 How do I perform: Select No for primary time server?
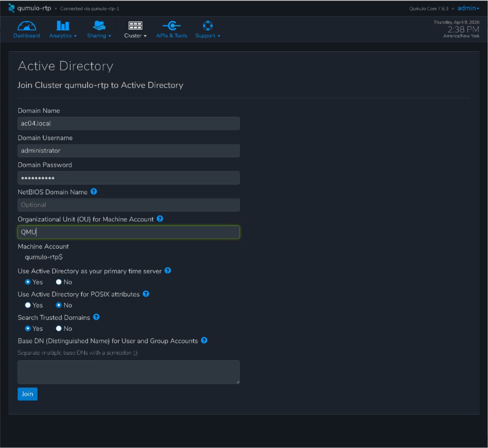pos(59,282)
